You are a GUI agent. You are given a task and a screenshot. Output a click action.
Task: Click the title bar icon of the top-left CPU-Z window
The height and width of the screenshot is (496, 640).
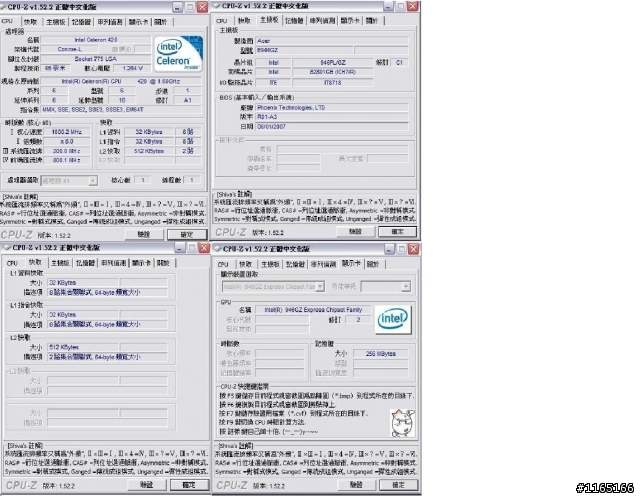click(x=3, y=7)
